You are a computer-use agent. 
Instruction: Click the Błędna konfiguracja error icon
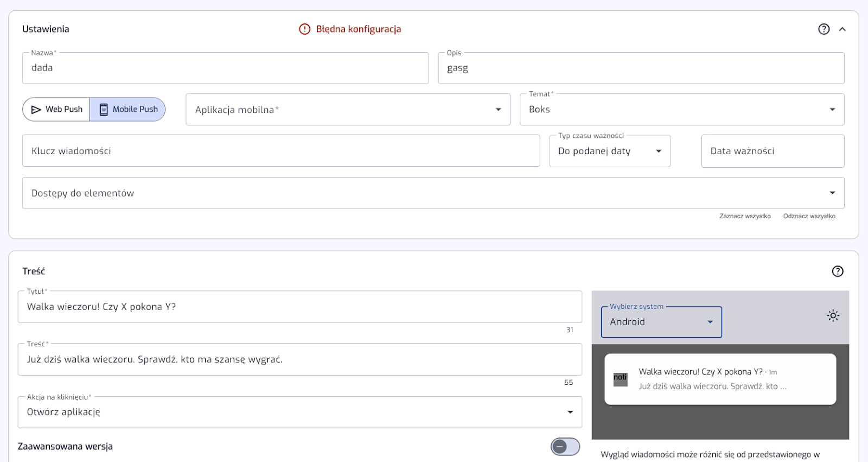[x=305, y=29]
